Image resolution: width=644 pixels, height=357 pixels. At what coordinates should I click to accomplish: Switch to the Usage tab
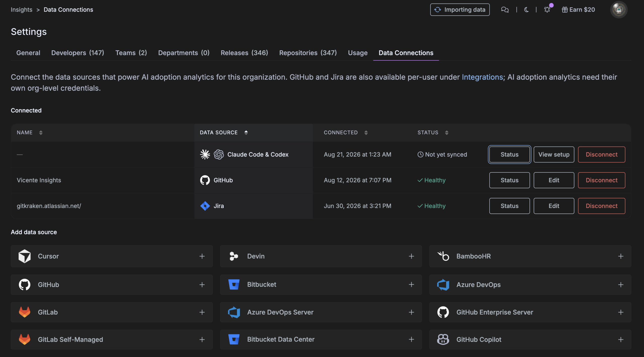pyautogui.click(x=358, y=53)
